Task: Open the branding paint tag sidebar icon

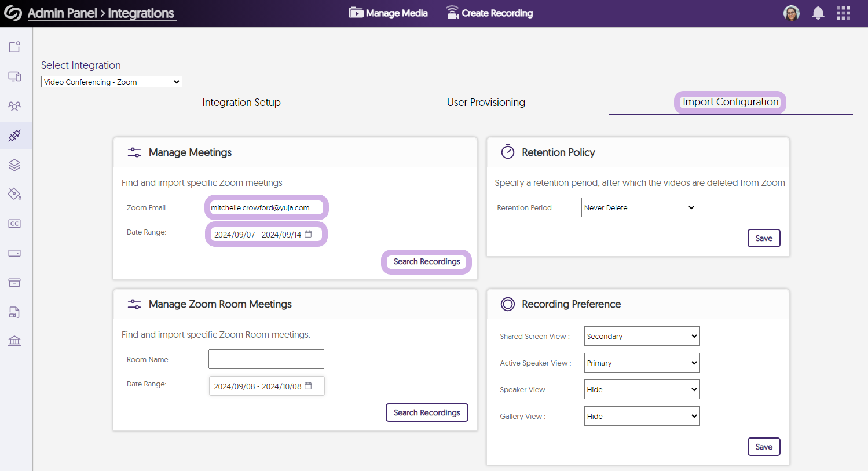Action: 14,194
